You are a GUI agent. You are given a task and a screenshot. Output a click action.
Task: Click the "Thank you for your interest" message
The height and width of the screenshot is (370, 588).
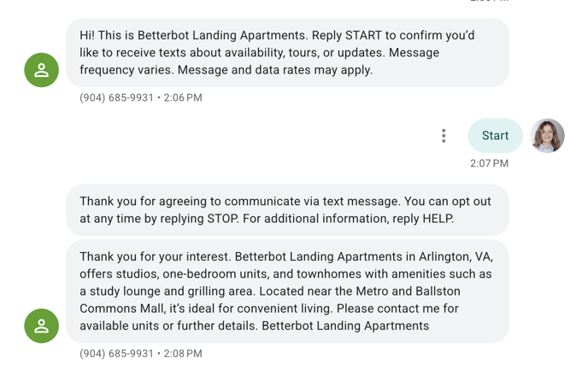pyautogui.click(x=286, y=291)
